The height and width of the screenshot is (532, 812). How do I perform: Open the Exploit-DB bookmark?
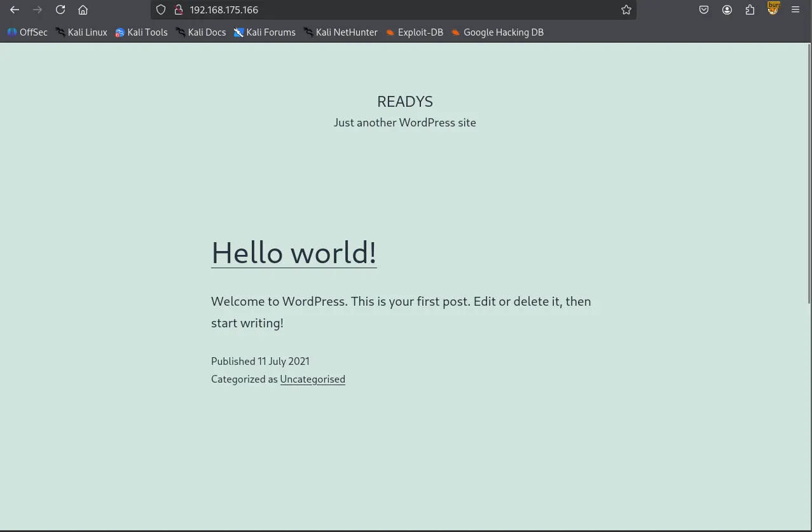(x=414, y=32)
